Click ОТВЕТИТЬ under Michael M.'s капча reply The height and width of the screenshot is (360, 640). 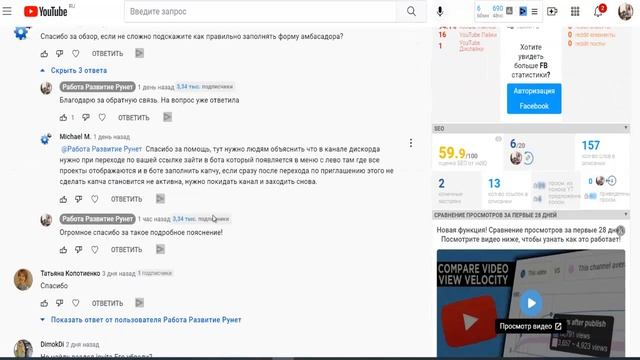[127, 199]
